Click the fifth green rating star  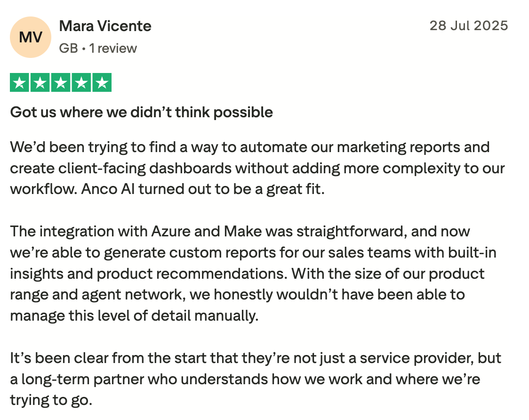tap(102, 83)
